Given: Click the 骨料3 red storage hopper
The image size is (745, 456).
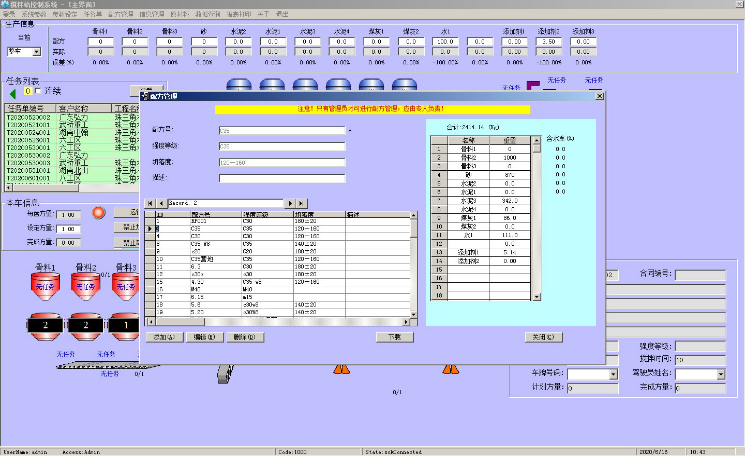Looking at the screenshot, I should coord(125,285).
